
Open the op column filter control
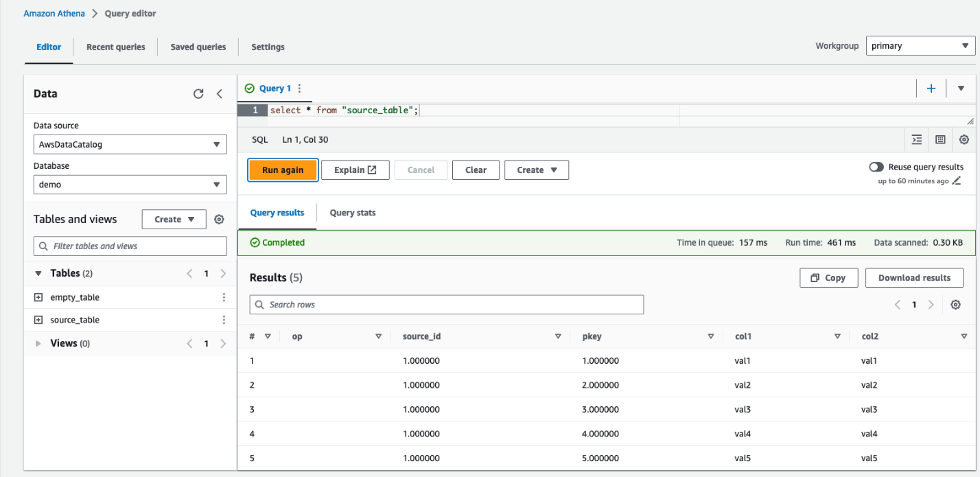378,336
